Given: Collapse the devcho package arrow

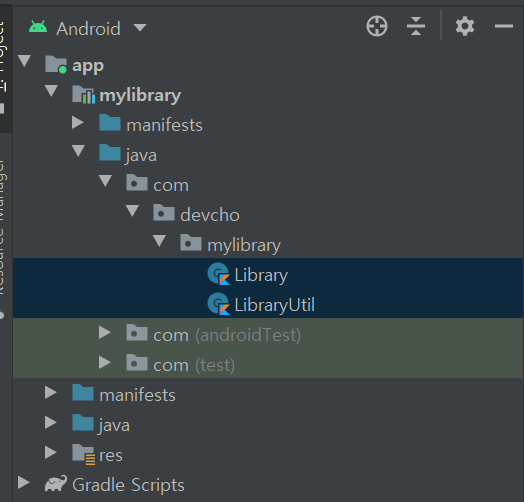Looking at the screenshot, I should (x=132, y=211).
